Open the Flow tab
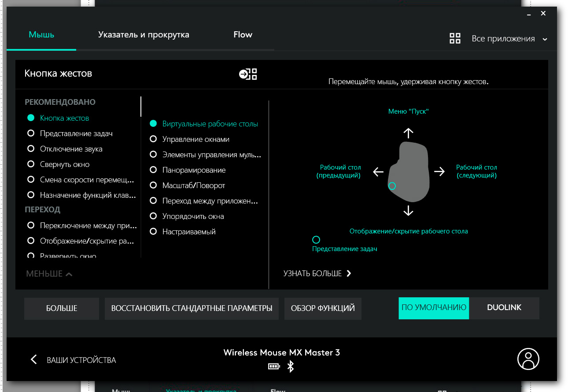The image size is (568, 392). 243,35
